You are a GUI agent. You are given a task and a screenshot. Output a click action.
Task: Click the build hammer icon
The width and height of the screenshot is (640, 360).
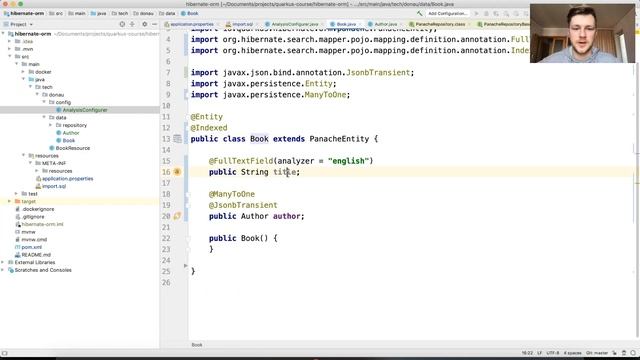(419, 13)
